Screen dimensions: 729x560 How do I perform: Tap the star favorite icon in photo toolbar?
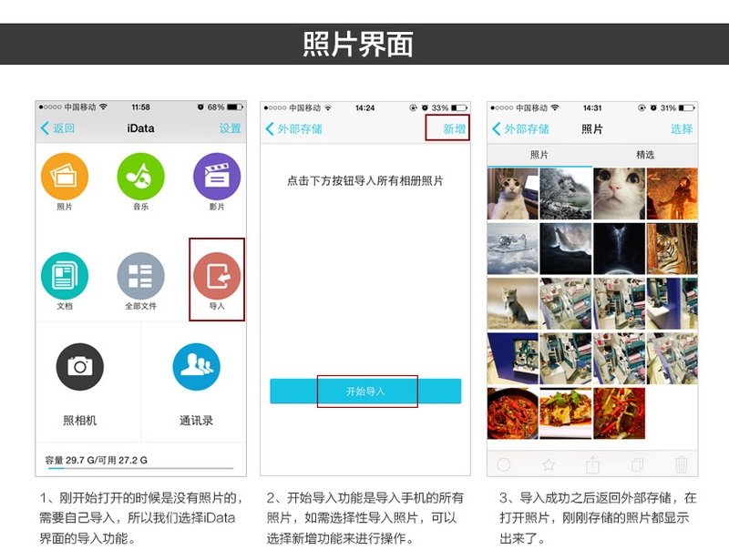click(x=549, y=464)
